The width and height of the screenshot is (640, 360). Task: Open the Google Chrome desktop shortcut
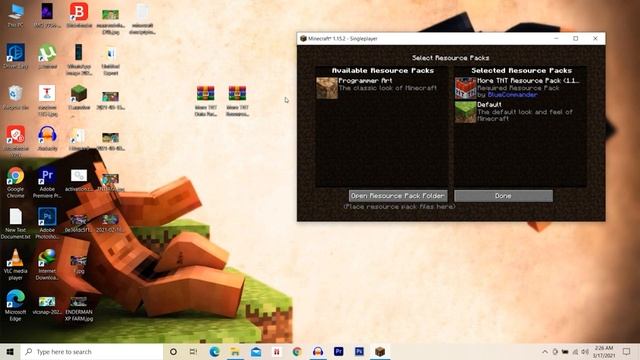pos(16,182)
